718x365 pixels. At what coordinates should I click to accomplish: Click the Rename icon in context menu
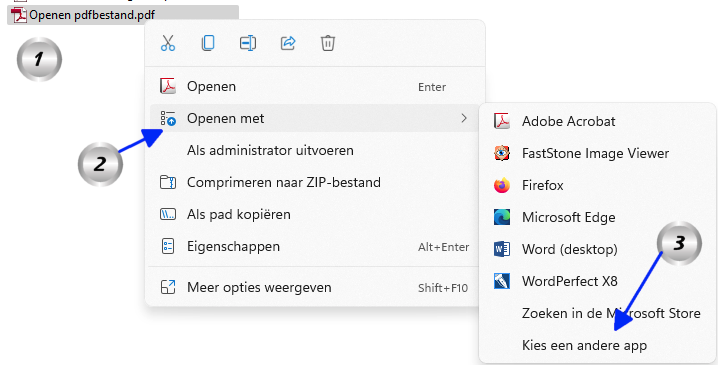click(x=248, y=43)
